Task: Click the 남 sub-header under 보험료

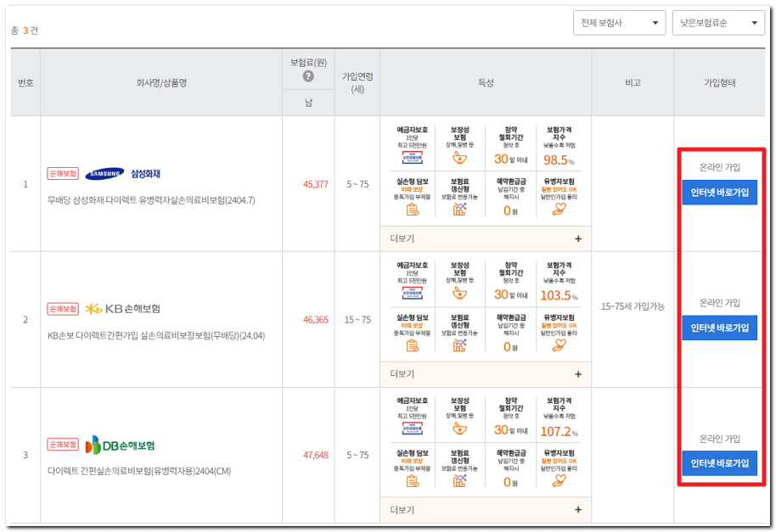Action: (x=308, y=103)
